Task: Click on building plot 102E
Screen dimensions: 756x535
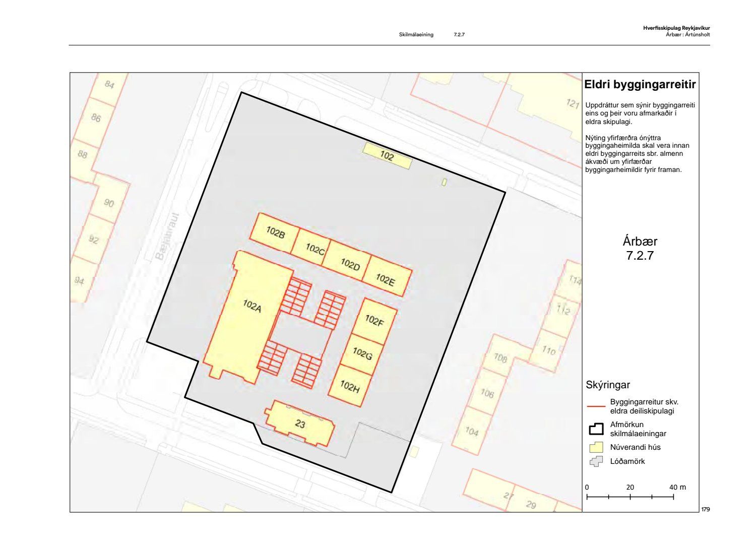Action: (386, 279)
